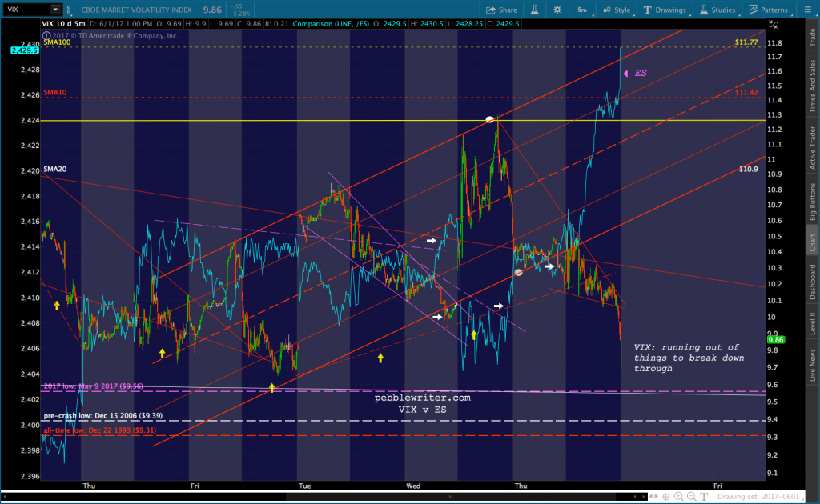Open the Drawings menu
This screenshot has width=820, height=504.
click(665, 10)
